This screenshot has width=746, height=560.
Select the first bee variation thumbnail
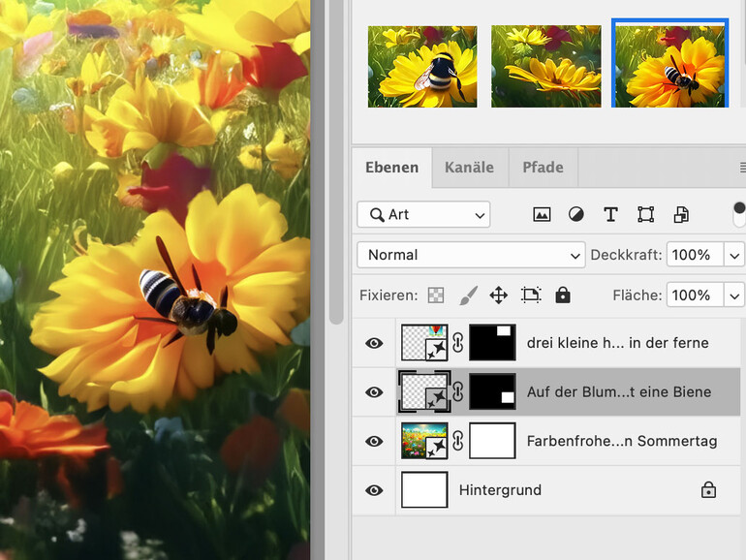click(422, 67)
